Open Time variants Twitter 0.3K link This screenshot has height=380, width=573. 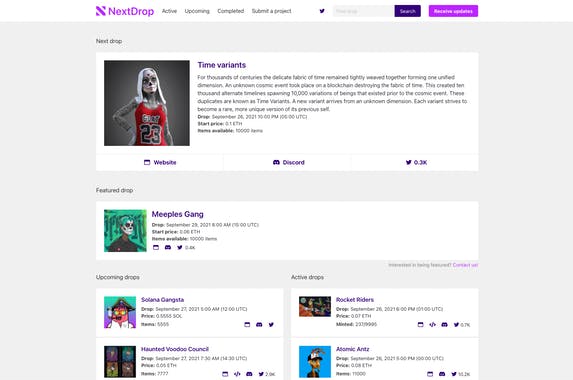(x=416, y=162)
